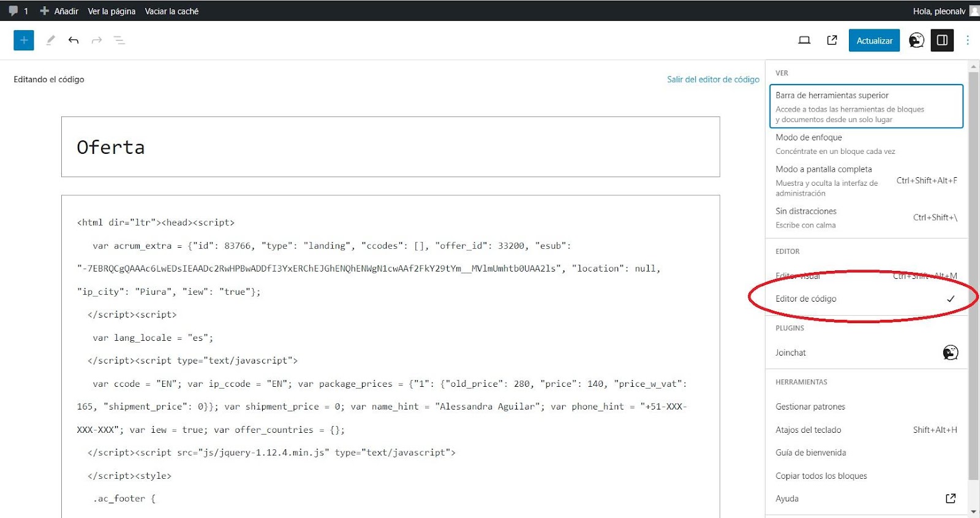
Task: Toggle the settings sidebar panel icon
Action: tap(943, 40)
